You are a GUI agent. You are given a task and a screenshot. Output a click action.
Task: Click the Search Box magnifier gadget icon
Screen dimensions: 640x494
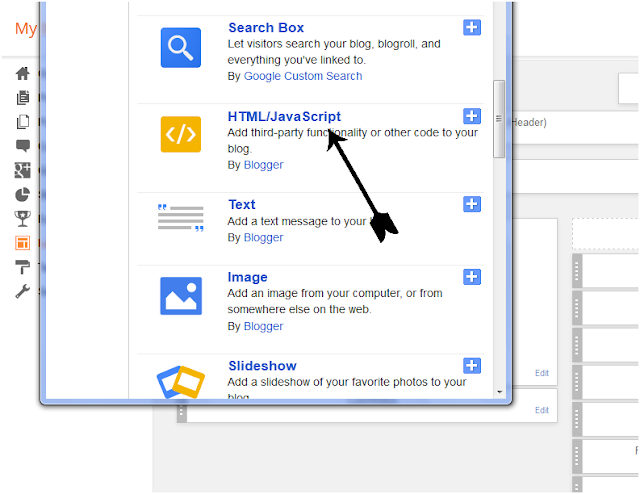(181, 48)
